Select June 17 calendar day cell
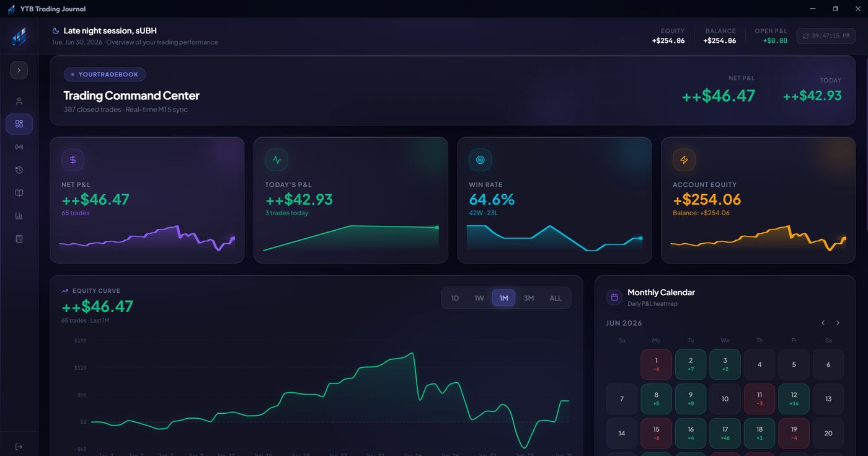868x456 pixels. pyautogui.click(x=725, y=433)
